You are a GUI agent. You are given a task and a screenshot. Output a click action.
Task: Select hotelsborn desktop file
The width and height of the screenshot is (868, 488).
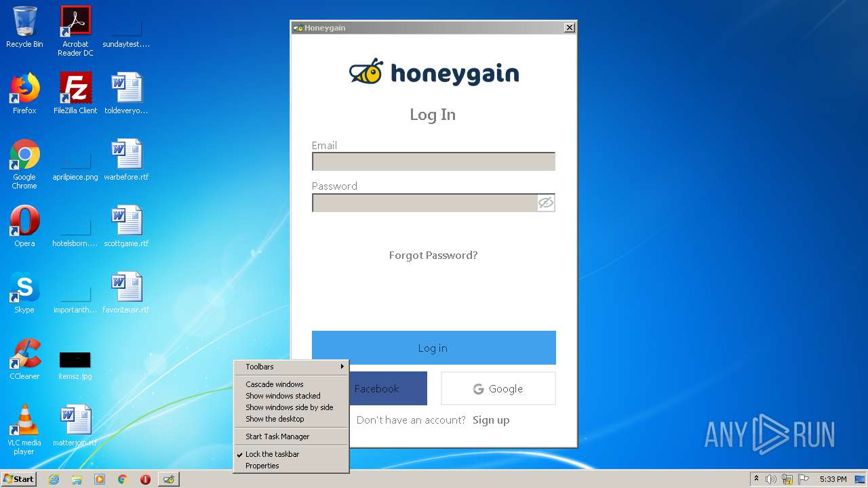coord(75,230)
